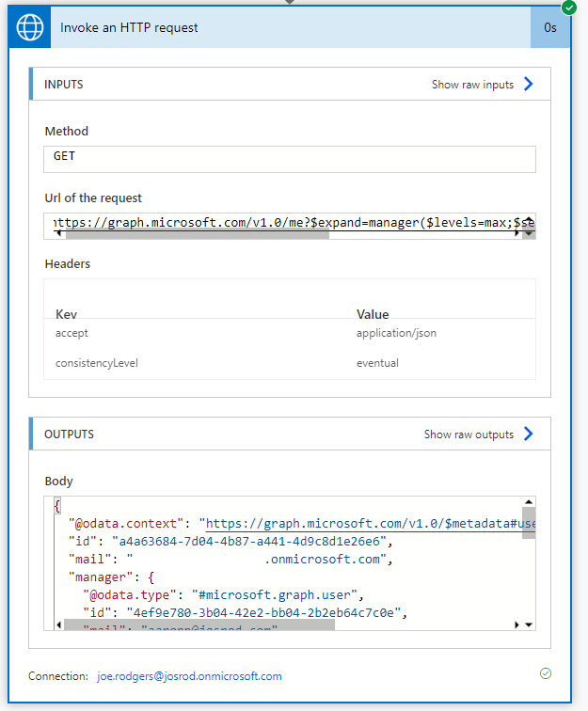
Task: Click the URL field horizontal scrollbar thumb
Action: point(198,234)
